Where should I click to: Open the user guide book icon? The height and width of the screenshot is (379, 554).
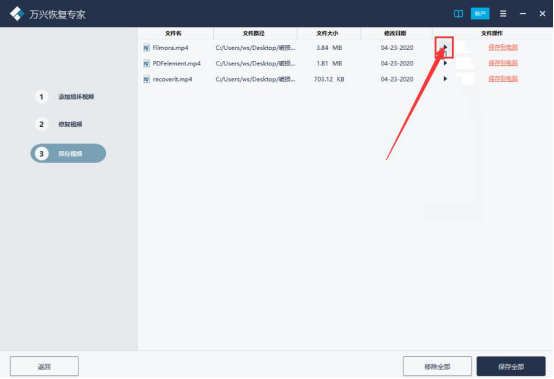click(x=458, y=14)
